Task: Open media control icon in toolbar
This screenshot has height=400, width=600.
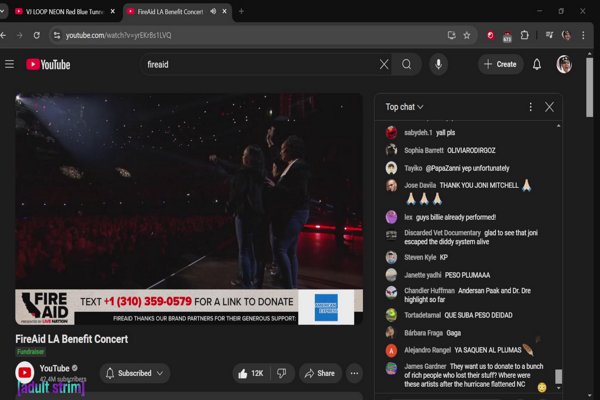Action: coord(549,35)
